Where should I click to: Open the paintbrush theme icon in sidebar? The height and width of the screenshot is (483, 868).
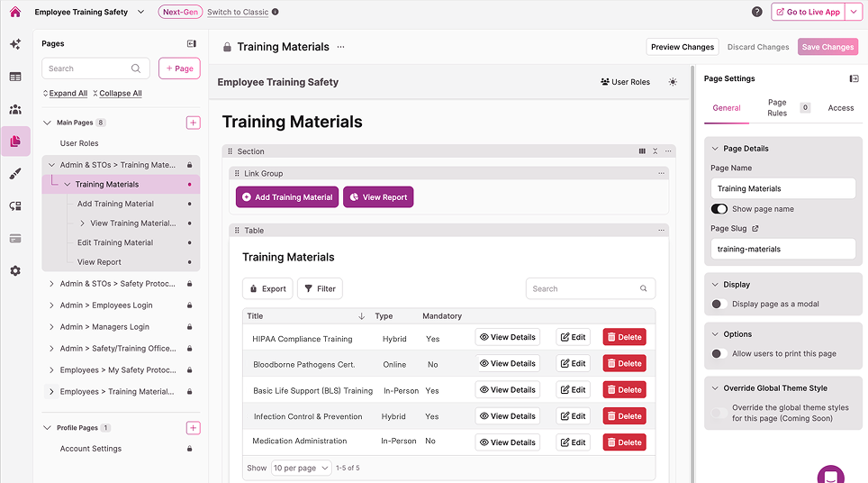point(15,174)
